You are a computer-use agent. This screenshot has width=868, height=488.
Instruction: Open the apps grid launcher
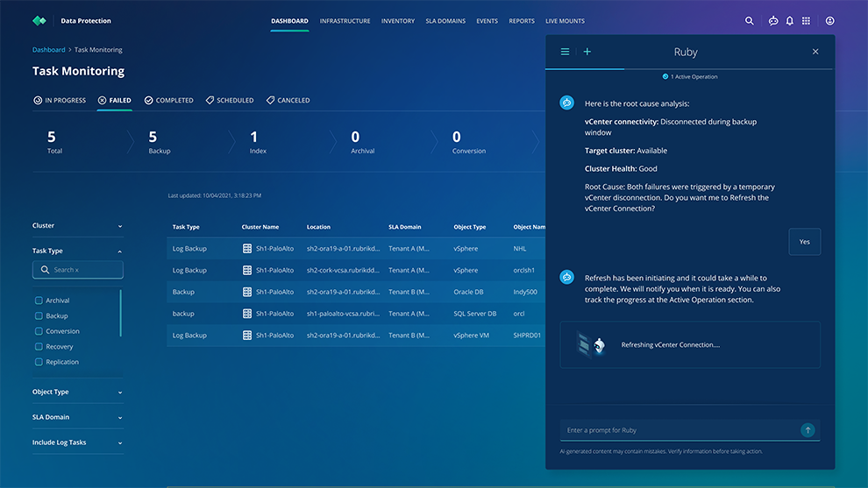click(x=807, y=21)
